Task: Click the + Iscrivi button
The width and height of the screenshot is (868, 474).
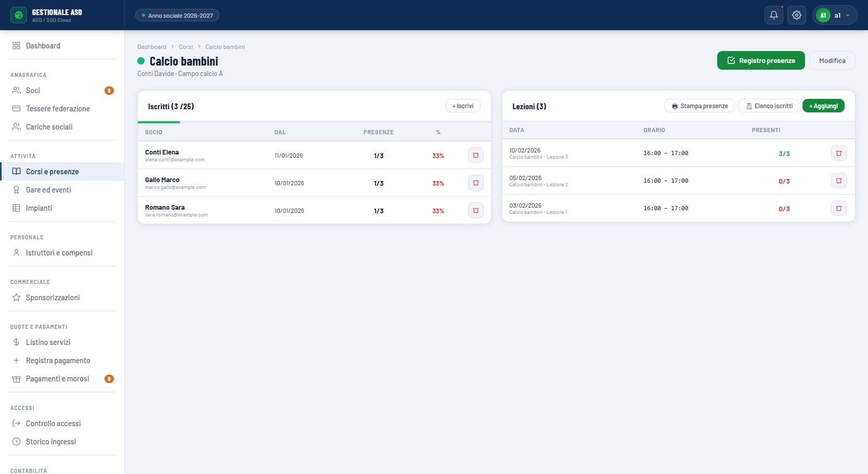Action: tap(463, 106)
